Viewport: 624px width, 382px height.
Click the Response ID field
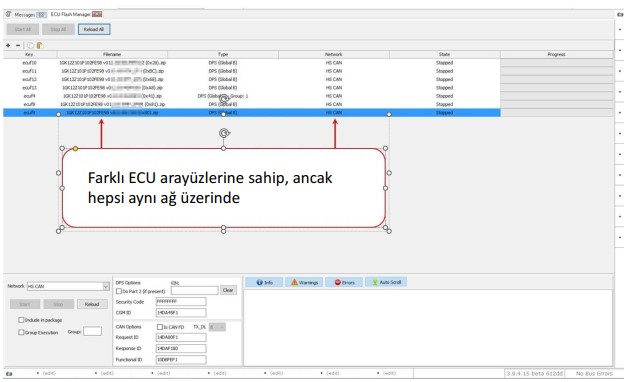pos(181,349)
